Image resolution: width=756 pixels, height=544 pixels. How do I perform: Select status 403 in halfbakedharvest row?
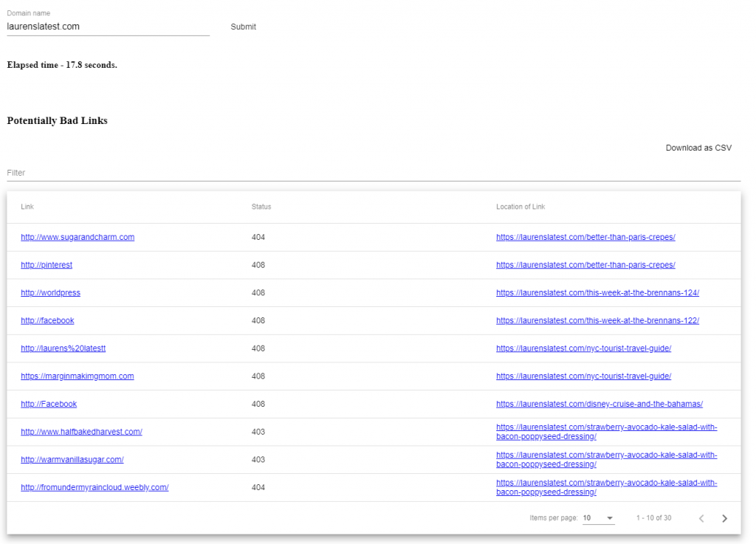(x=258, y=432)
